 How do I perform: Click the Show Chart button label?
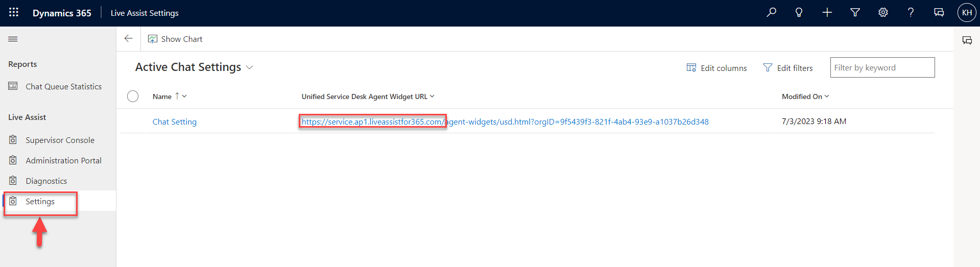click(182, 39)
